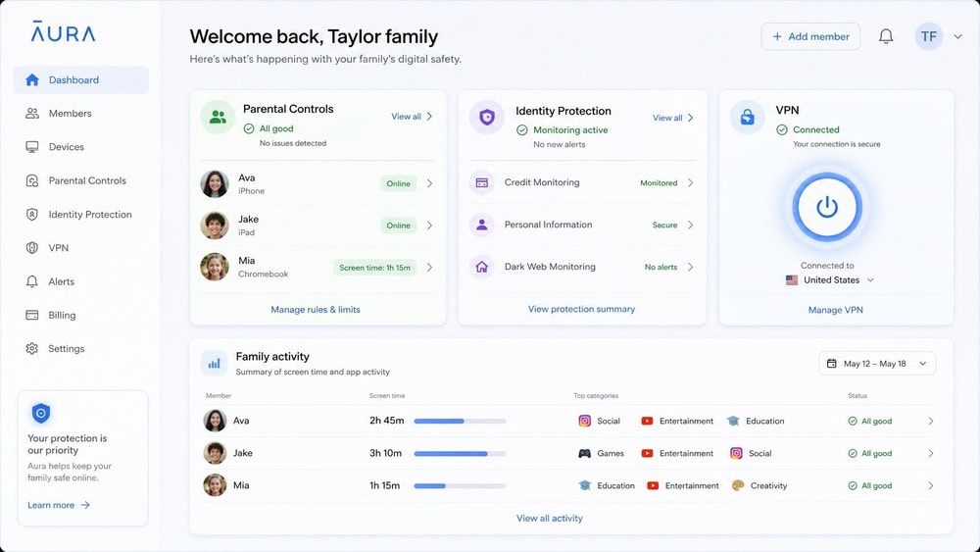The width and height of the screenshot is (980, 552).
Task: Expand the Personal Information row chevron
Action: click(690, 225)
